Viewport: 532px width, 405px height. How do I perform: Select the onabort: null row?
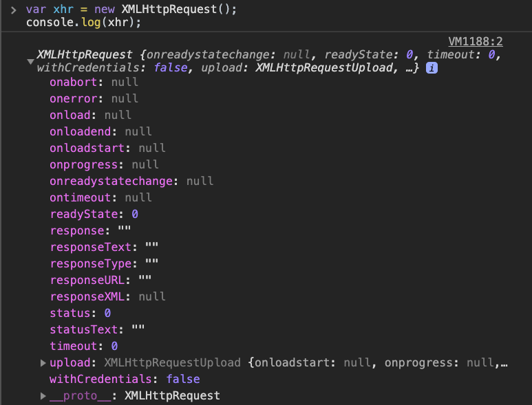(x=94, y=82)
